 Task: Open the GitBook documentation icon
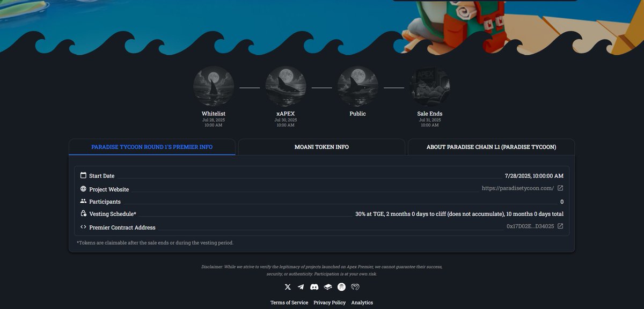[327, 286]
